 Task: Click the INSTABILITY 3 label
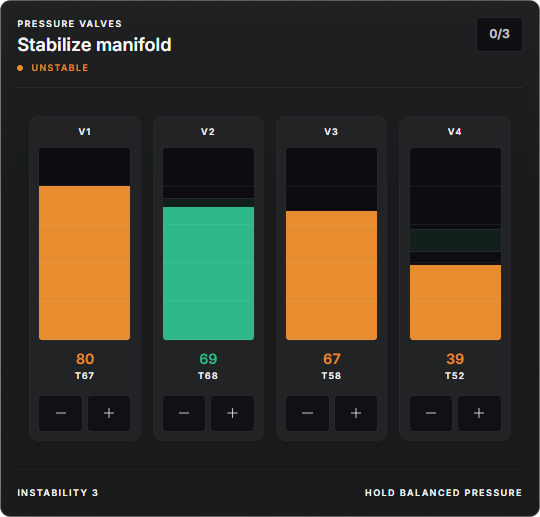tap(58, 493)
